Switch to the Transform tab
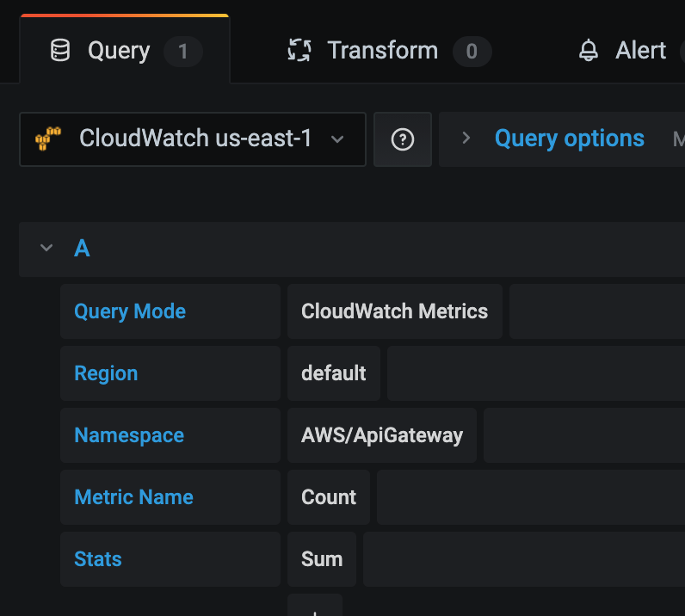This screenshot has height=616, width=685. (x=390, y=50)
